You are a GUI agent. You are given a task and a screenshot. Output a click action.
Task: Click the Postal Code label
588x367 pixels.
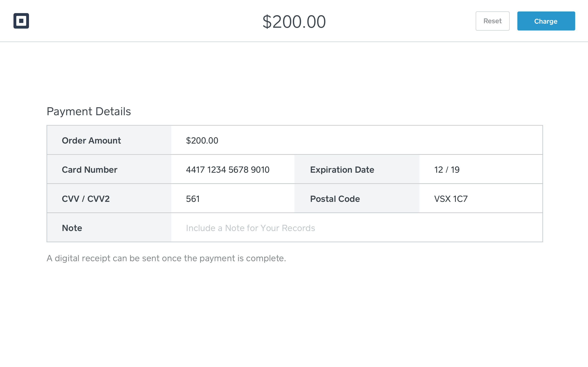click(x=335, y=199)
